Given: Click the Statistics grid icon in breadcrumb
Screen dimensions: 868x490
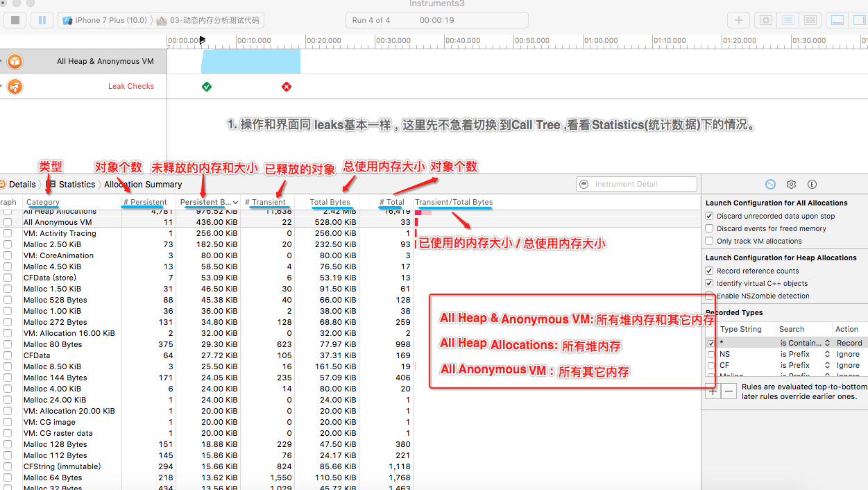Looking at the screenshot, I should coord(51,185).
